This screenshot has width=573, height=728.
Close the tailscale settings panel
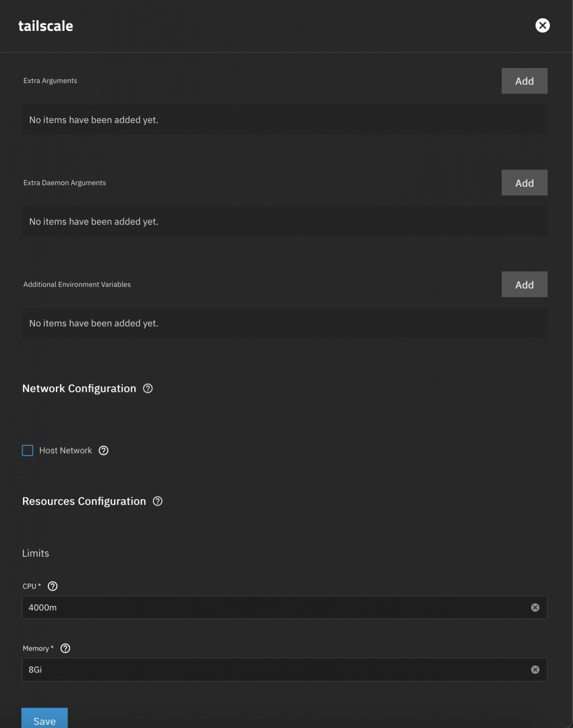coord(542,25)
